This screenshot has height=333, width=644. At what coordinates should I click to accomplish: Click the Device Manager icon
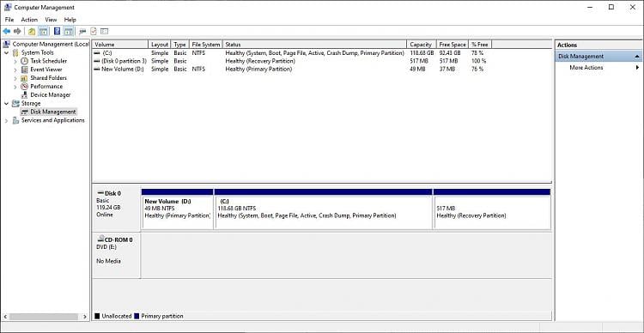[x=25, y=95]
